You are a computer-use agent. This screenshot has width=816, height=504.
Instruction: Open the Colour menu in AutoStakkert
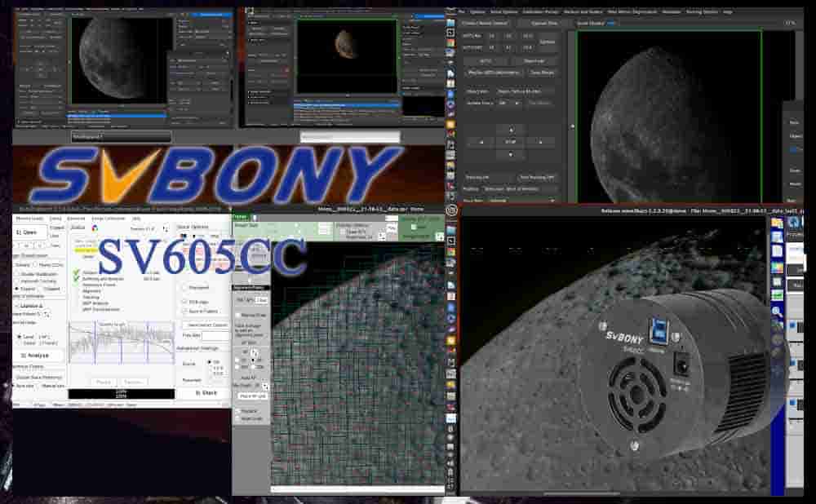pos(55,219)
